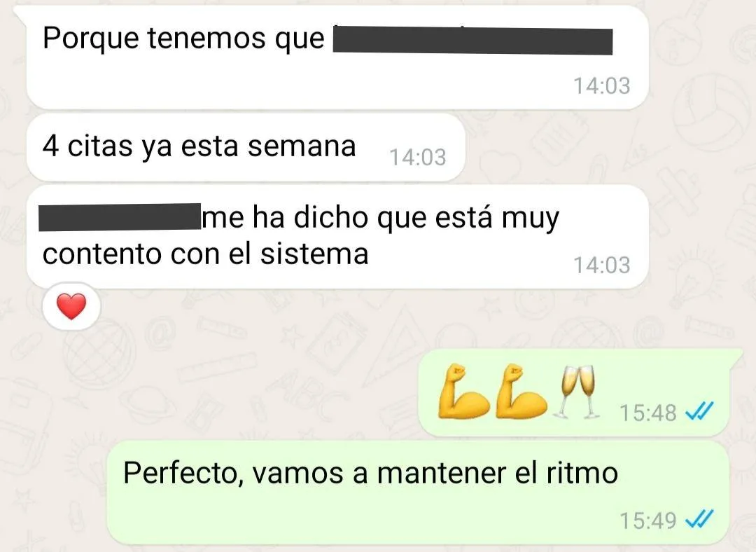Image resolution: width=756 pixels, height=552 pixels.
Task: Tap the first flexed biceps emoji
Action: point(464,392)
